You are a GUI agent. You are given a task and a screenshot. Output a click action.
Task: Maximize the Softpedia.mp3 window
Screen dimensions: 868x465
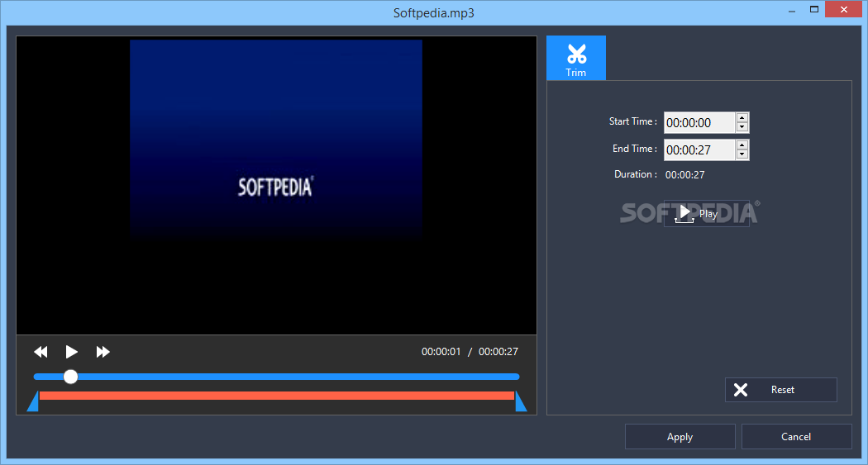(x=813, y=9)
